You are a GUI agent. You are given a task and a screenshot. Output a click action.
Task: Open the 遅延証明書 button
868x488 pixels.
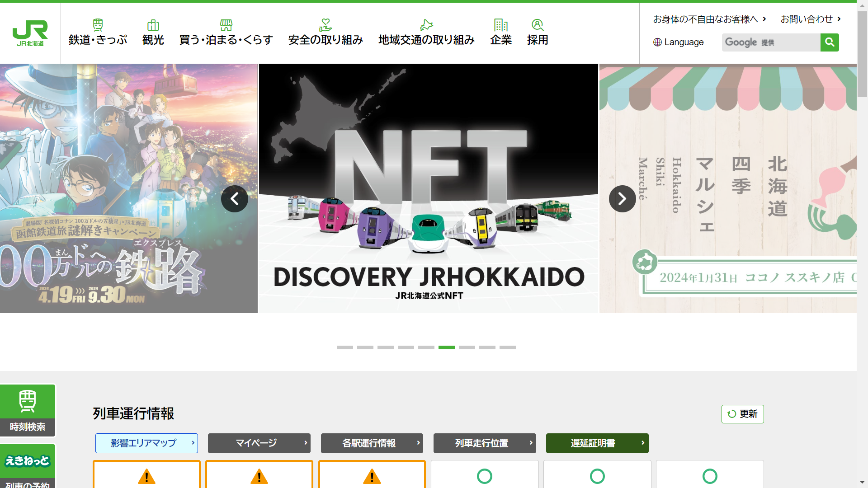click(x=597, y=443)
